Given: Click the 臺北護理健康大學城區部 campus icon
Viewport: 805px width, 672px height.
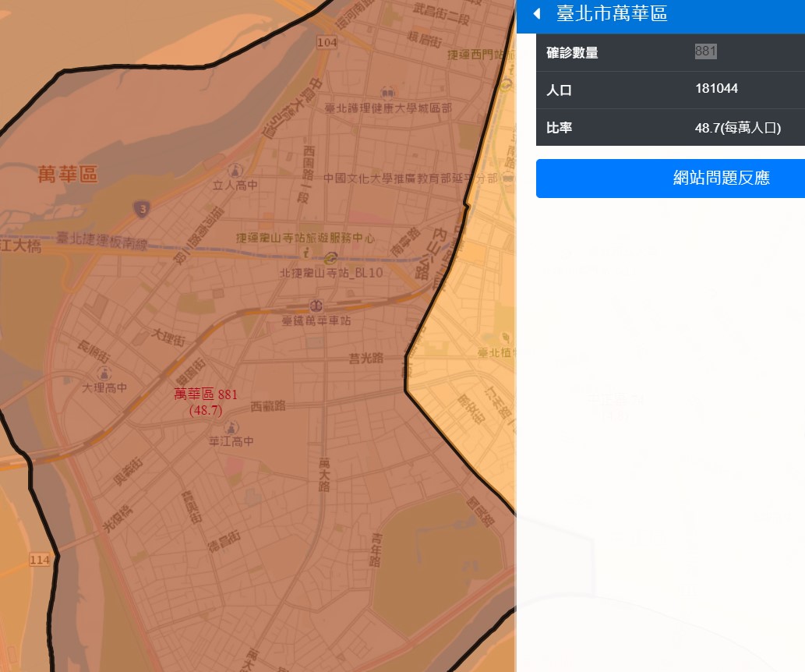Looking at the screenshot, I should coord(387,93).
